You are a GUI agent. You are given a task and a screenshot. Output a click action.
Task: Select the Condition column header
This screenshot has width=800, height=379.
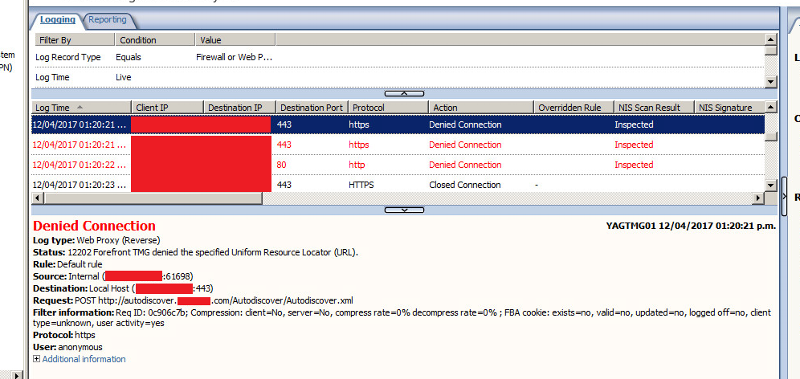pyautogui.click(x=155, y=40)
